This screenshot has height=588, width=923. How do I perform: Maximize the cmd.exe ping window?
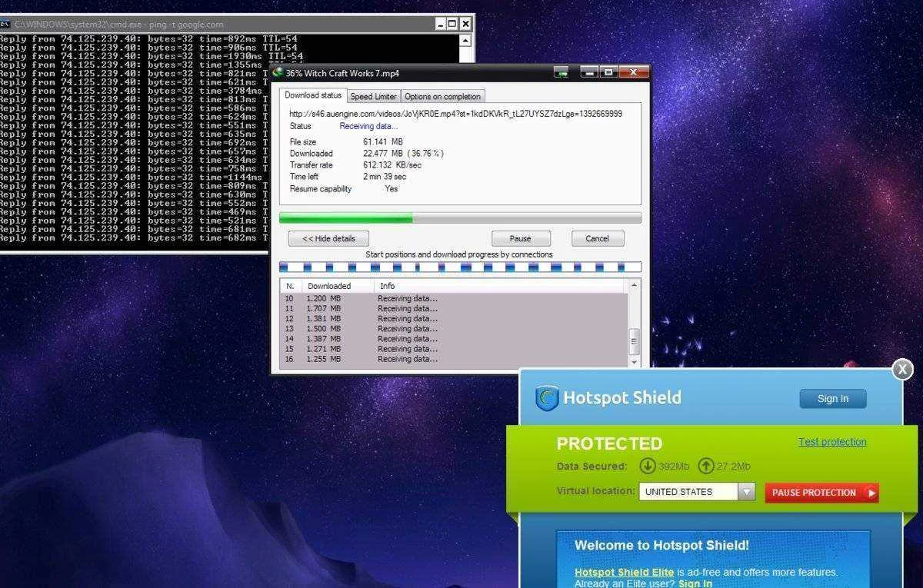(x=452, y=24)
